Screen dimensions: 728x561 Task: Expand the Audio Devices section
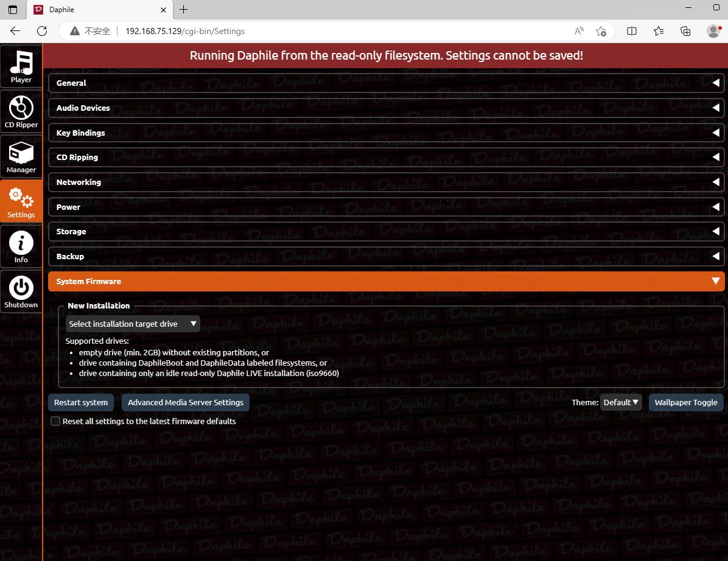[x=386, y=108]
